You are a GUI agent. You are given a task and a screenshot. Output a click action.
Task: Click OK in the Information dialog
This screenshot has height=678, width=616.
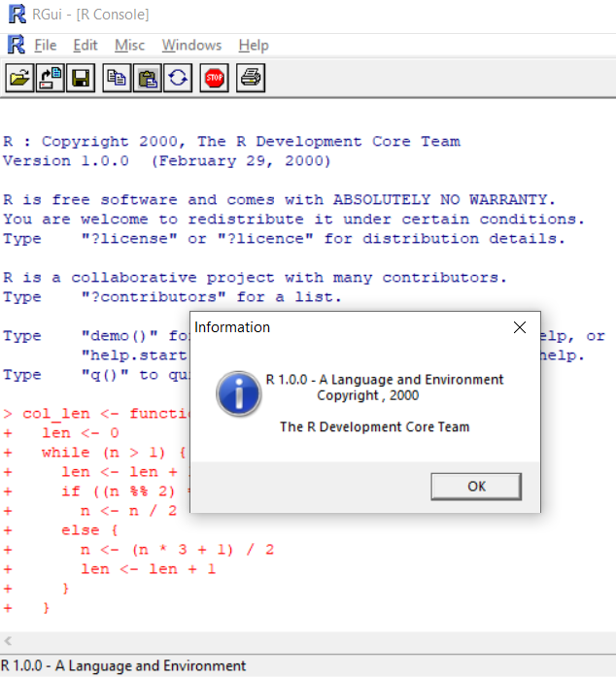pos(476,487)
